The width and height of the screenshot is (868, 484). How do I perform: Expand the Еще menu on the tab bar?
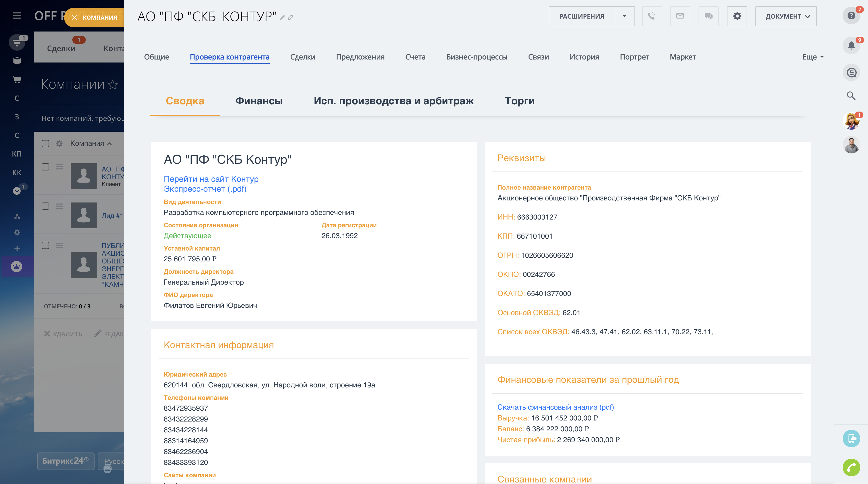(x=812, y=57)
